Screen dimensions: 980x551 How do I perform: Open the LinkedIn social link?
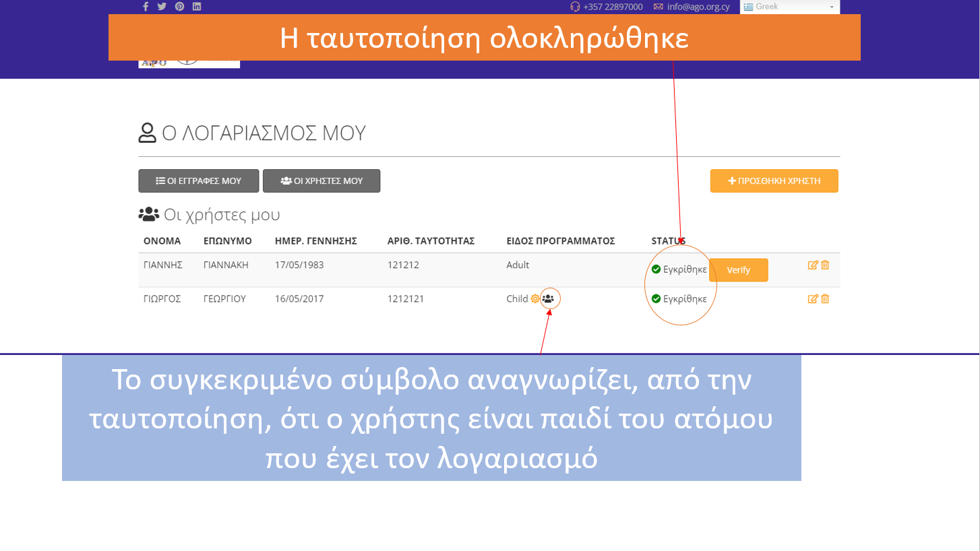click(x=197, y=7)
